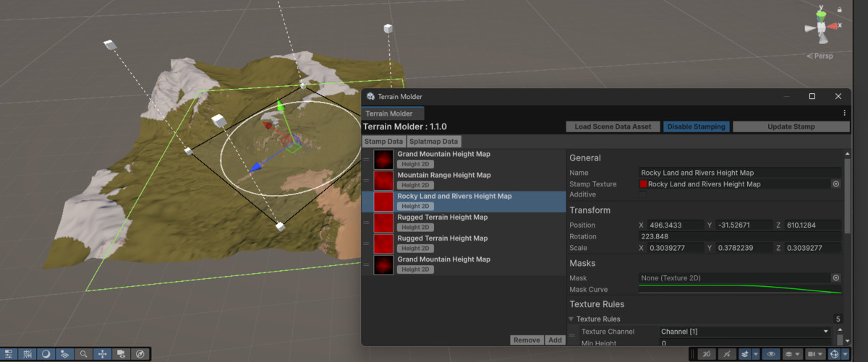Toggle the tool settings overlay icon
This screenshot has height=362, width=868.
(9, 354)
